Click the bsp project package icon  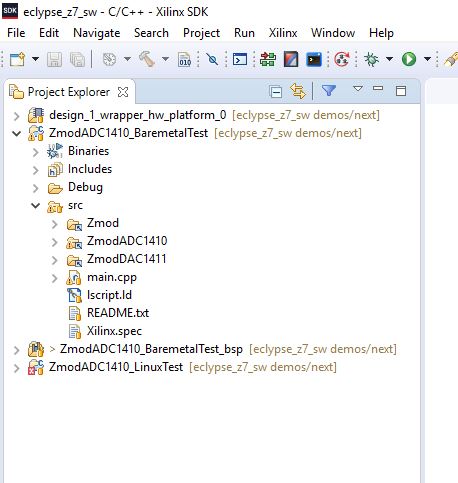coord(36,349)
